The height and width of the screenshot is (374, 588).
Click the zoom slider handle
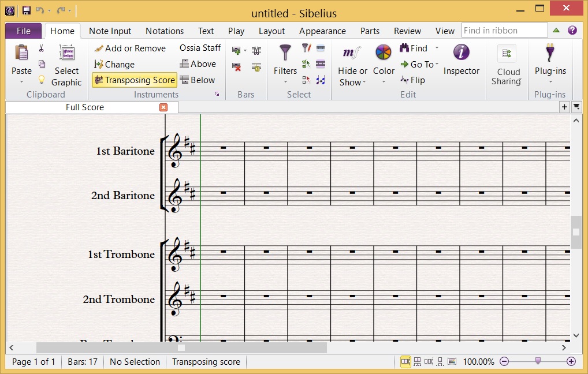(x=537, y=361)
